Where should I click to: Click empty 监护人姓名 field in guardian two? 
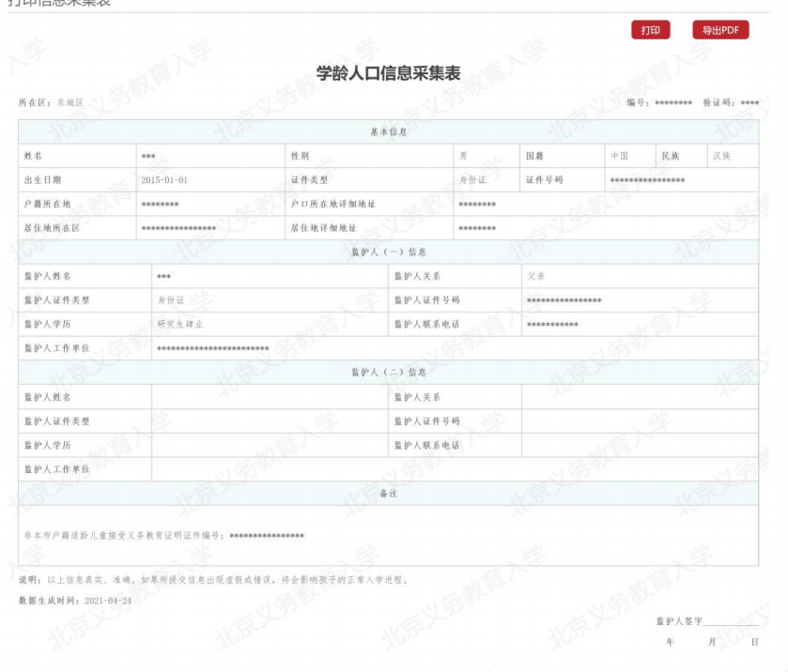coord(270,397)
